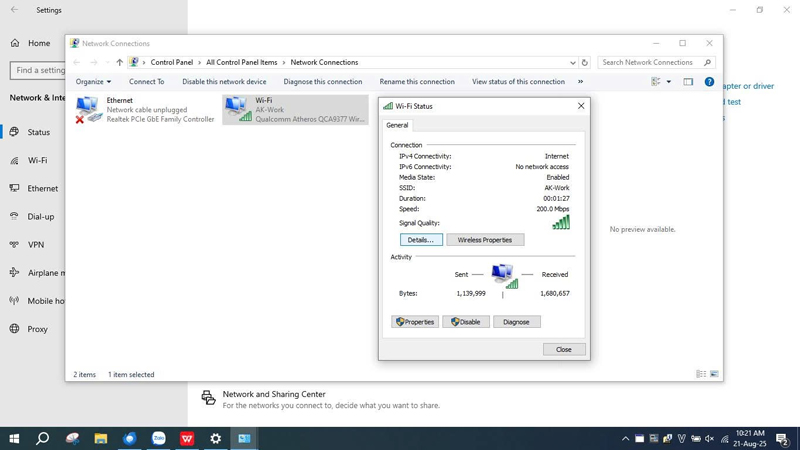Select Diagnose this connection command

coord(323,82)
